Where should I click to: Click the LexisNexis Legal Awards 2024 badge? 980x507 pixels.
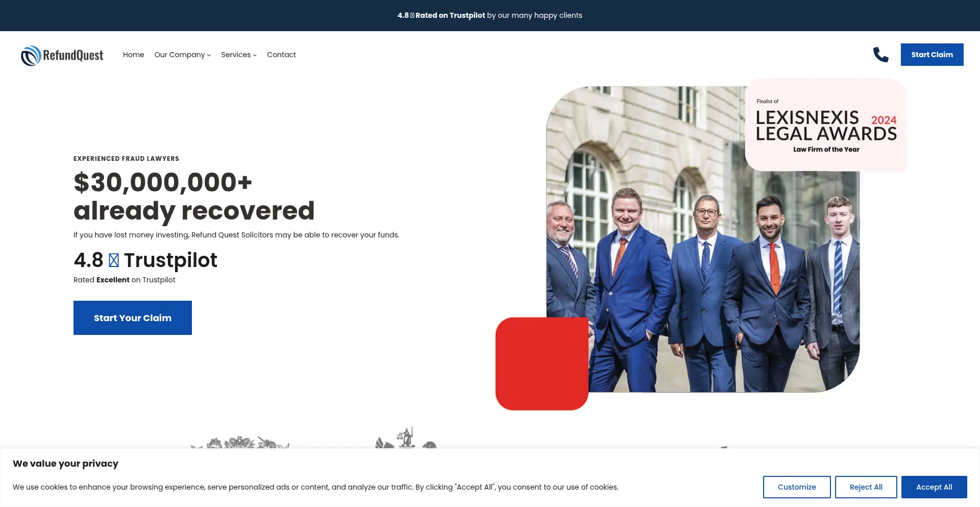click(825, 125)
